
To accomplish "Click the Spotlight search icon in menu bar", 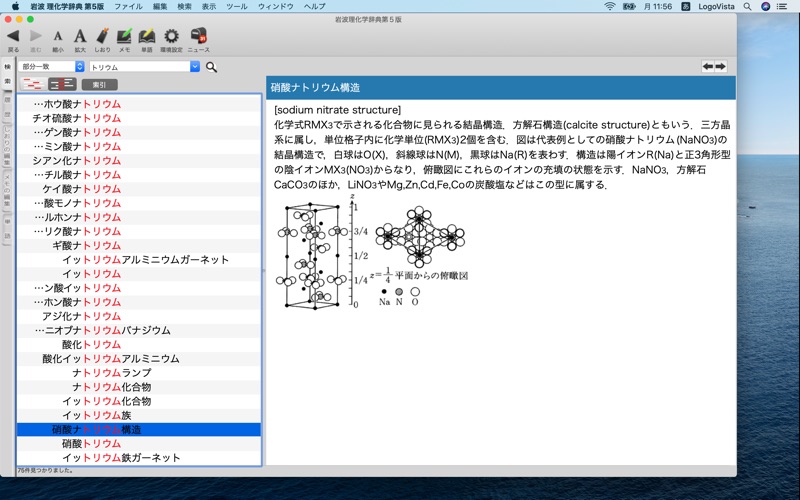I will coord(747,7).
